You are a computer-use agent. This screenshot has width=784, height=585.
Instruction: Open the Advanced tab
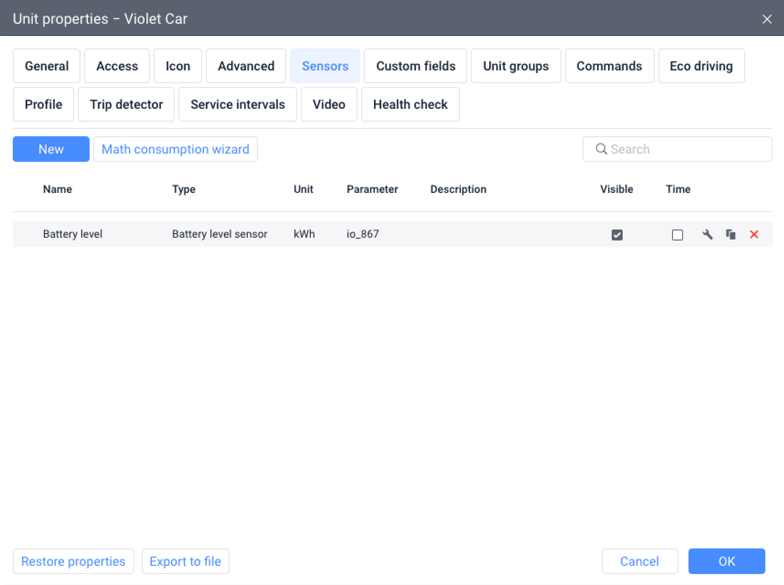pyautogui.click(x=246, y=66)
